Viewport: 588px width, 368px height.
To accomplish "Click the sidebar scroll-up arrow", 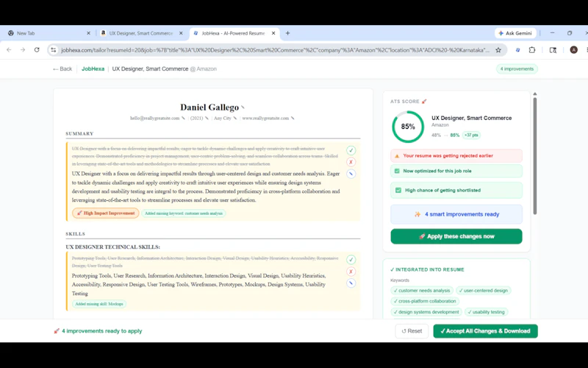I will click(535, 94).
